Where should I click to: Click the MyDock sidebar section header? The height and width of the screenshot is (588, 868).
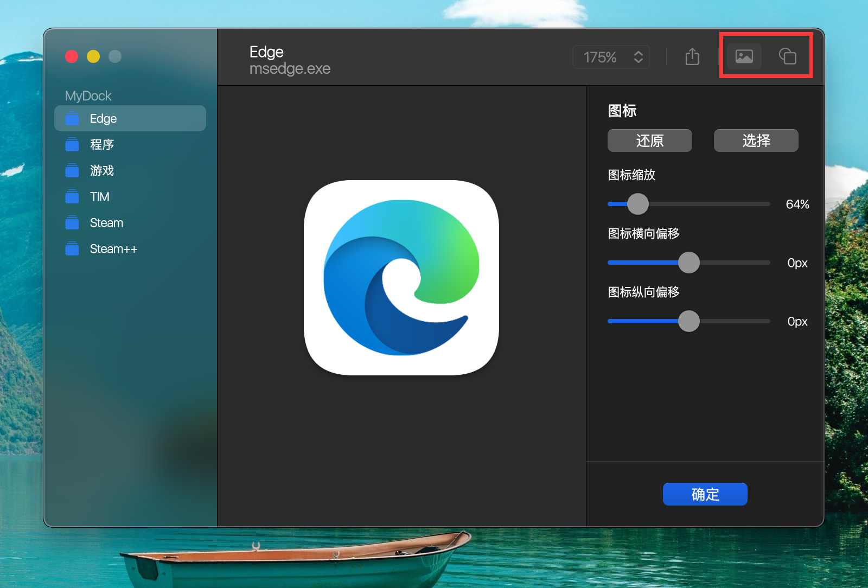[88, 96]
